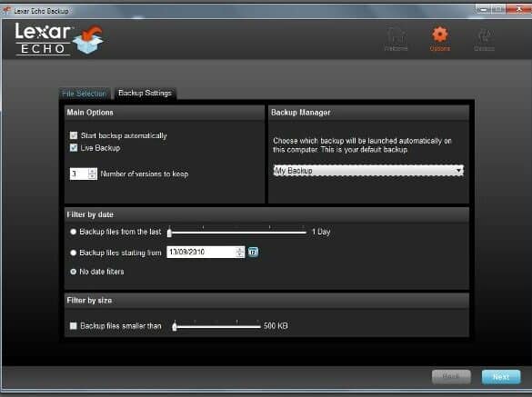
Task: Select Backup files from the last radio
Action: click(73, 232)
